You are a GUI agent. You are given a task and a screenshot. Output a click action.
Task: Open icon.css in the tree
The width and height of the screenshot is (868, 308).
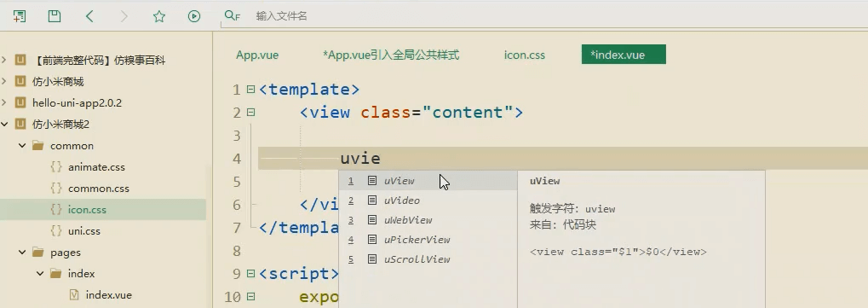coord(87,210)
